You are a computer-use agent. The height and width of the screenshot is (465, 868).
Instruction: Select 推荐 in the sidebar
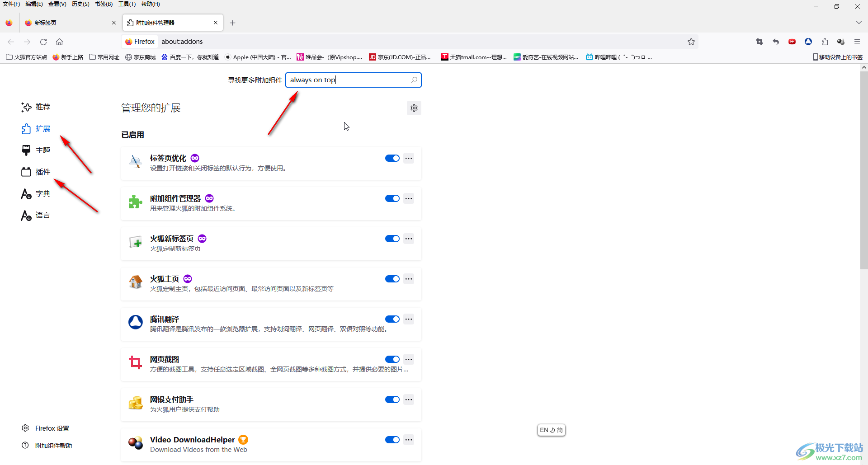(36, 107)
